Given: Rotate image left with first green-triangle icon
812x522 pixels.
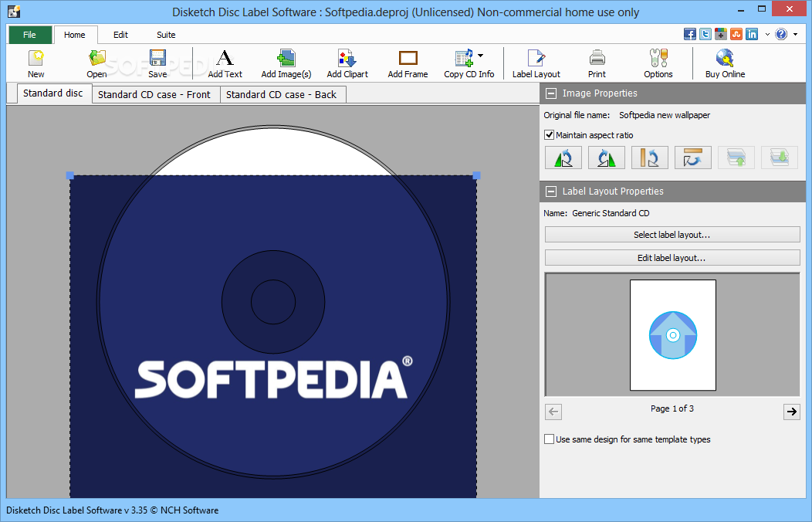Looking at the screenshot, I should [563, 158].
